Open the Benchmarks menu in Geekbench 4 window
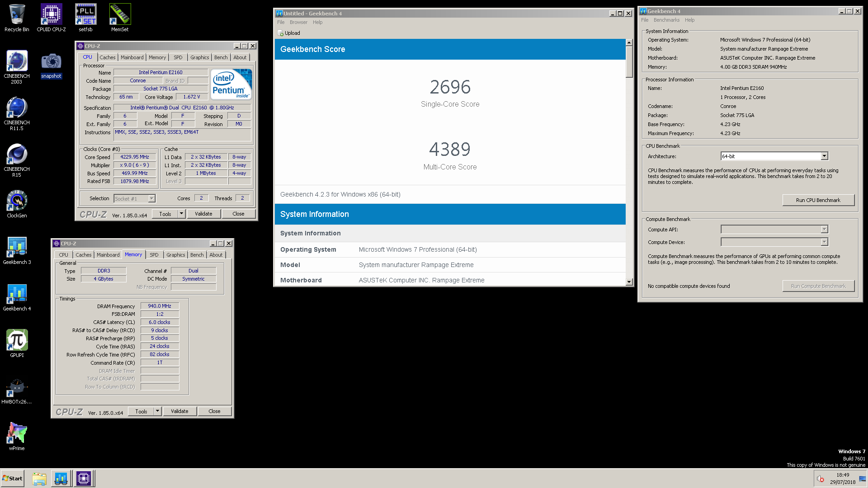The height and width of the screenshot is (488, 868). pos(666,20)
